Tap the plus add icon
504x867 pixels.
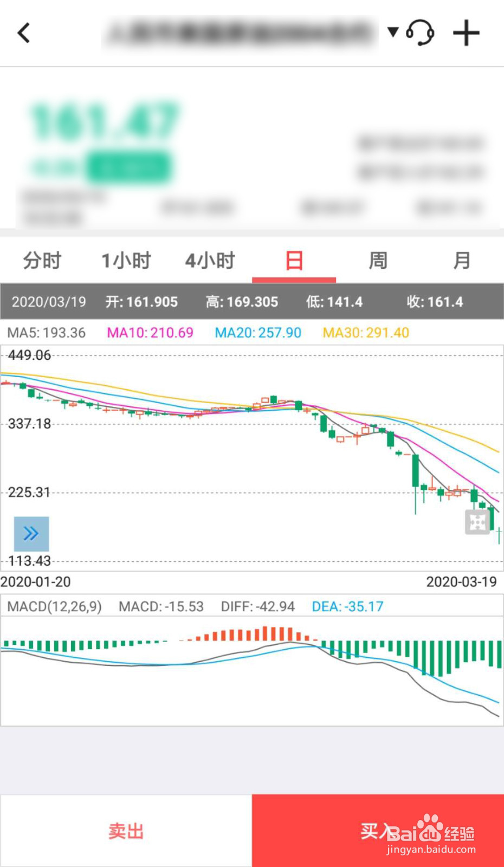[466, 33]
